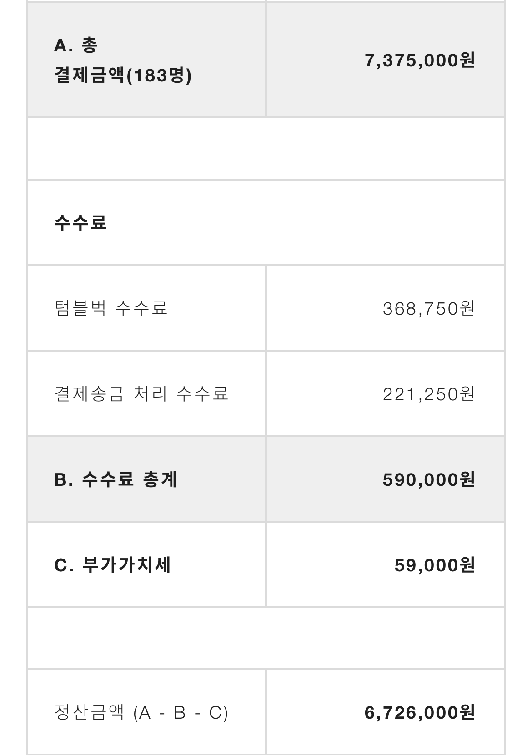The image size is (532, 756).
Task: Click the empty row below 부가가치세
Action: pos(266,638)
